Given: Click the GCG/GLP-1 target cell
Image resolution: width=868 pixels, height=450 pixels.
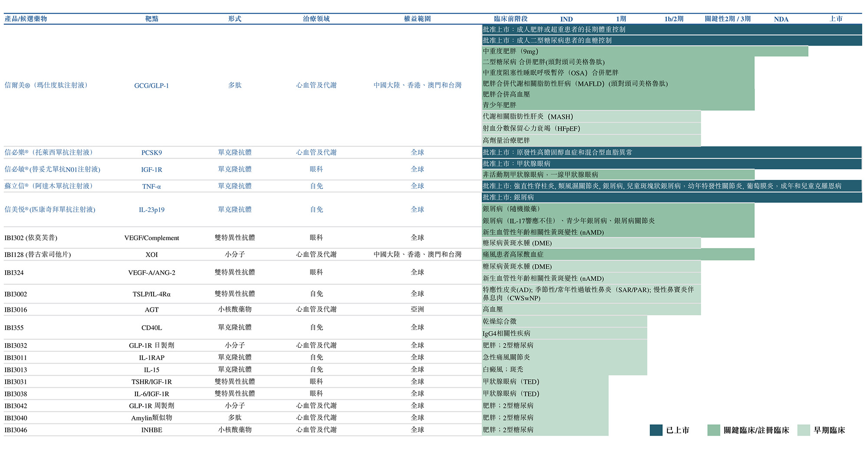Looking at the screenshot, I should pos(151,86).
